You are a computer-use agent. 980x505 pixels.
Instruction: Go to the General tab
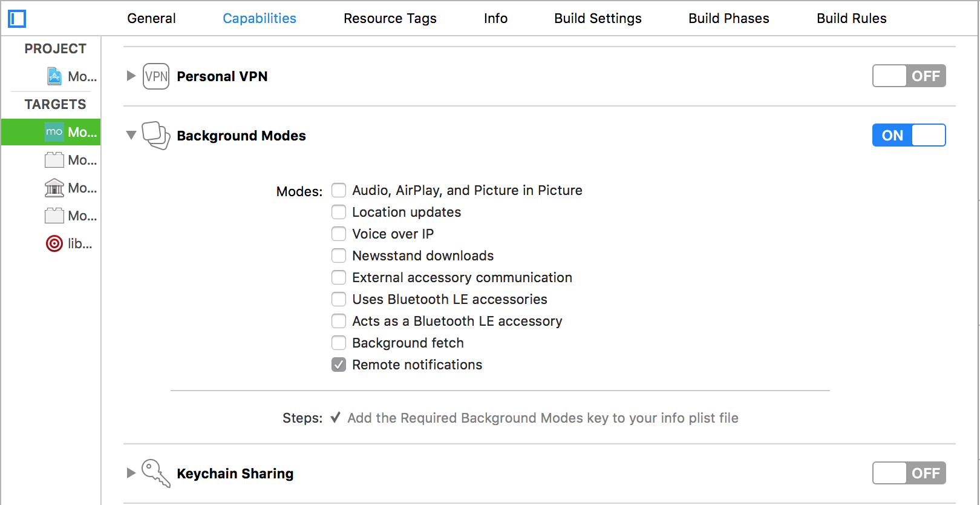[151, 19]
